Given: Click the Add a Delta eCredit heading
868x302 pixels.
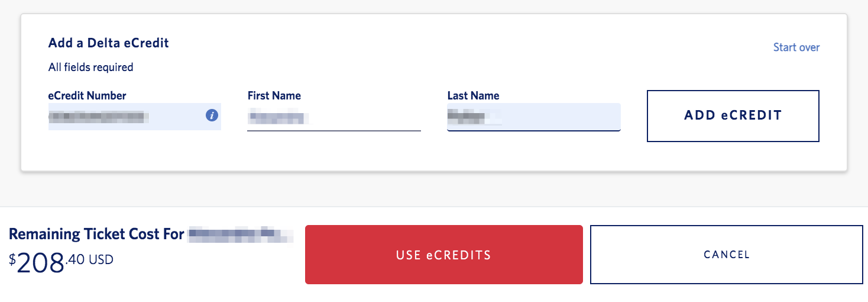Looking at the screenshot, I should pos(109,43).
